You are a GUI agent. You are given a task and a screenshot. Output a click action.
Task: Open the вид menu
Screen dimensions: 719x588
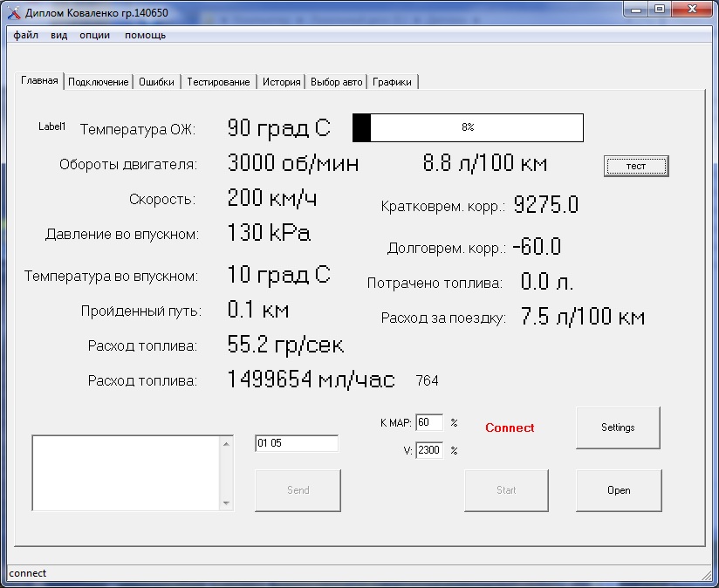(x=58, y=35)
